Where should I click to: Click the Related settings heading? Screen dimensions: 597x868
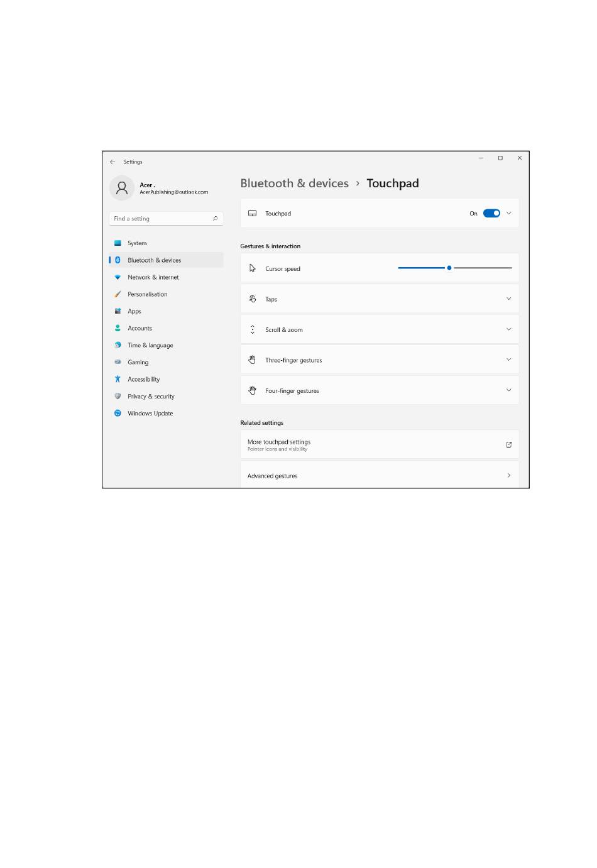pyautogui.click(x=261, y=423)
